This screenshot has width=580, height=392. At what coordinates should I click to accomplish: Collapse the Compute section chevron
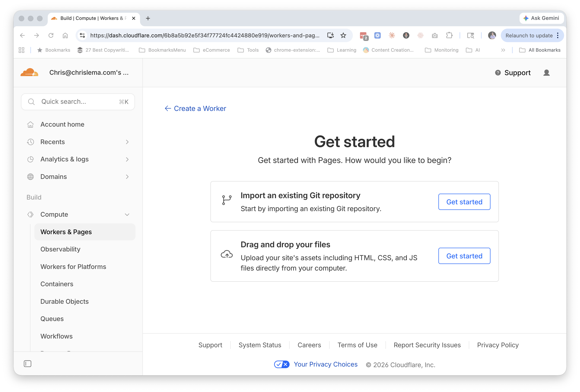[x=127, y=214]
